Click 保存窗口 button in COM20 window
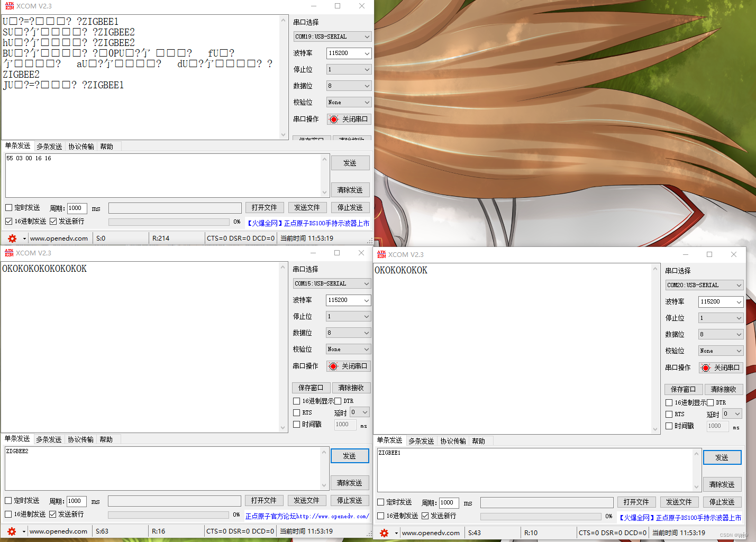This screenshot has height=542, width=756. (x=684, y=390)
